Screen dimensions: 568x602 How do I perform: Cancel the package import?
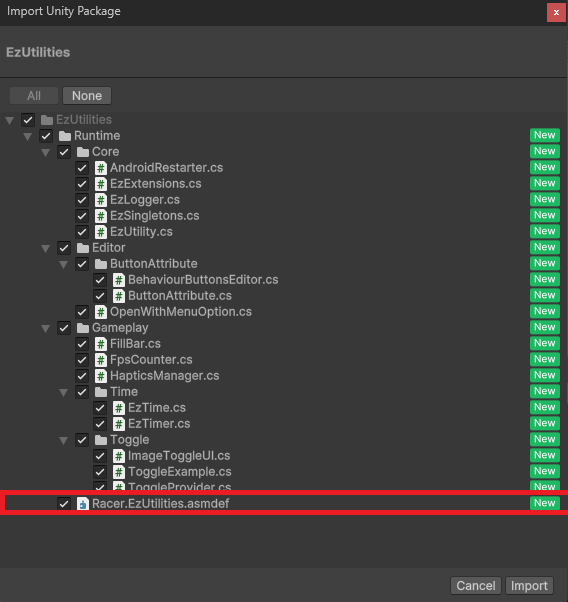coord(476,585)
